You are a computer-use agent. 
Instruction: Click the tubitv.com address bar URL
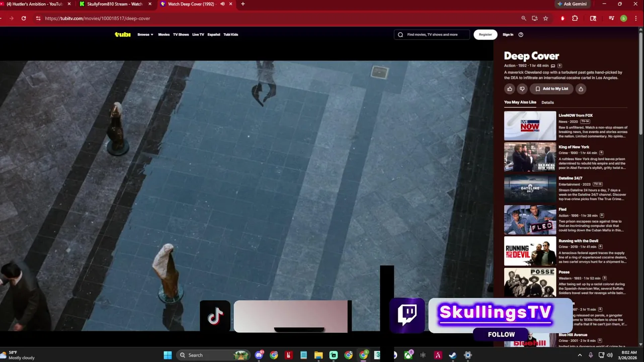[x=97, y=18]
